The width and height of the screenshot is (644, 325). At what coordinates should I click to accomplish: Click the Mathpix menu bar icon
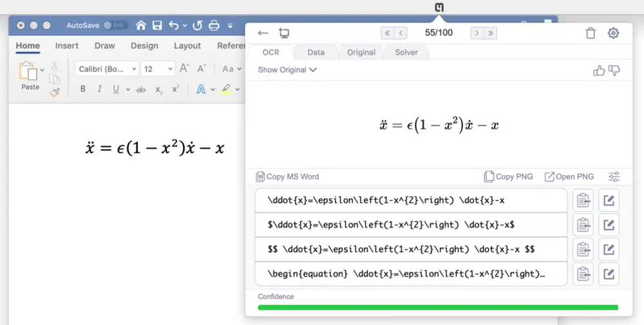pyautogui.click(x=439, y=7)
